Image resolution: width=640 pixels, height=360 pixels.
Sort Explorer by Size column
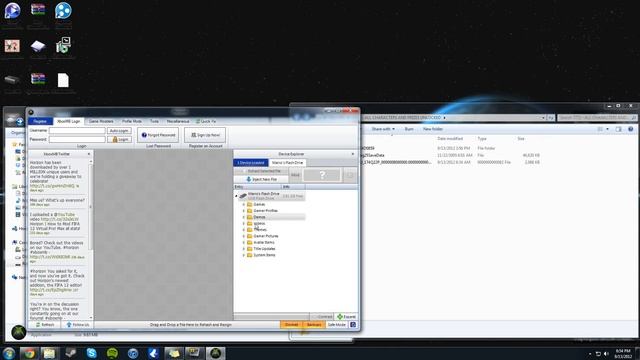521,139
